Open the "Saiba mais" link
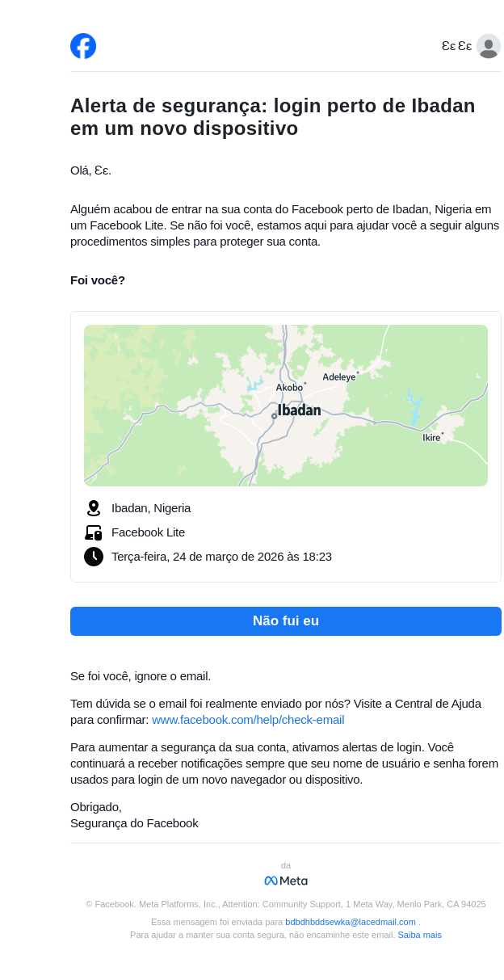Viewport: 504px width, 980px height. coord(419,935)
